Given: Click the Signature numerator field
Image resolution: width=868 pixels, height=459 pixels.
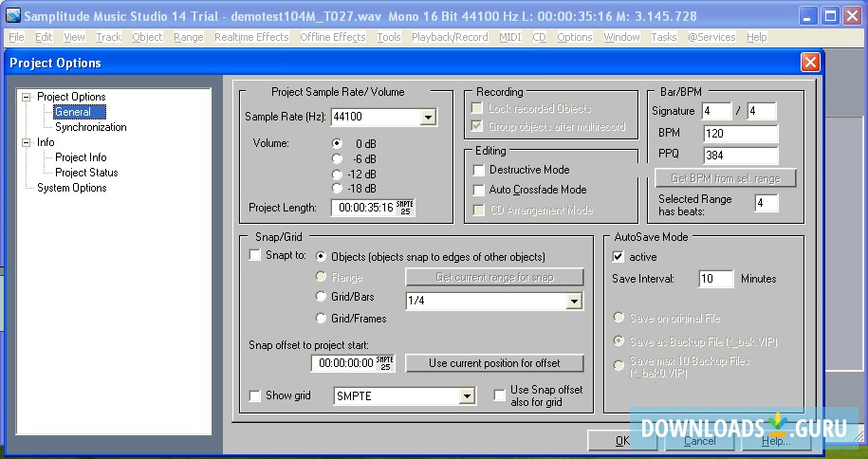Looking at the screenshot, I should point(716,111).
